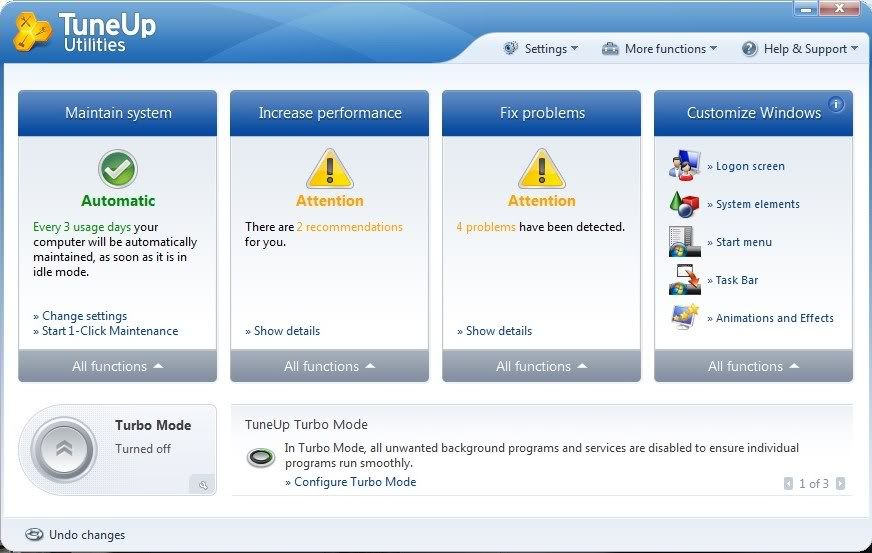Expand All functions under Increase performance
This screenshot has height=553, width=872.
click(329, 366)
